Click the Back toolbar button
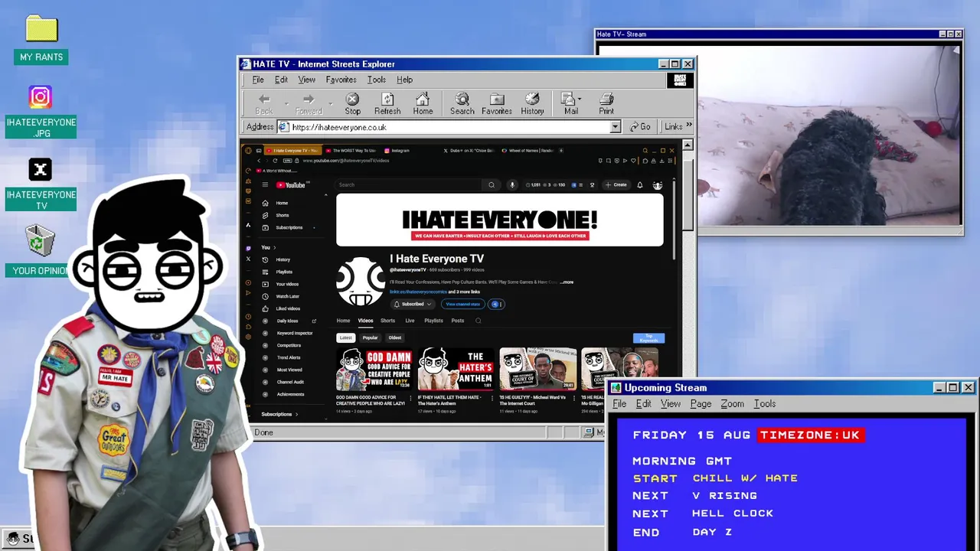Image resolution: width=980 pixels, height=551 pixels. pyautogui.click(x=264, y=104)
